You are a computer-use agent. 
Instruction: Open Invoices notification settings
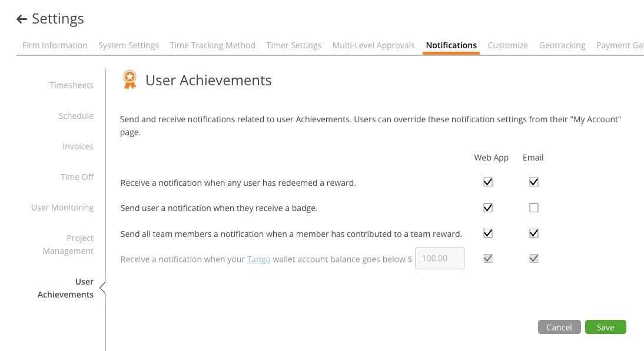pyautogui.click(x=78, y=146)
